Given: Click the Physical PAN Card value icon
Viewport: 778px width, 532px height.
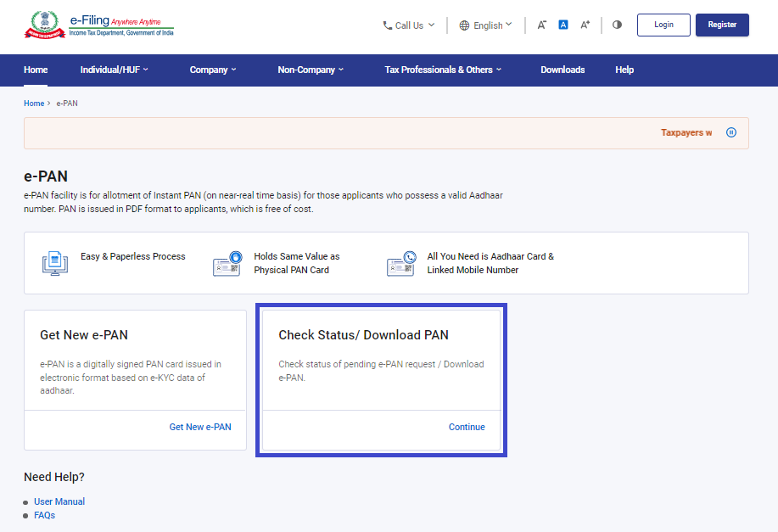Looking at the screenshot, I should 227,263.
